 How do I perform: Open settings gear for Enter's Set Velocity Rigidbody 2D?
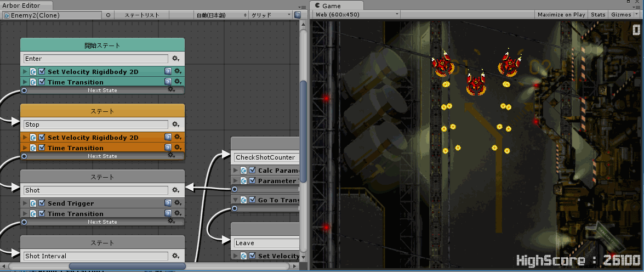coord(178,71)
